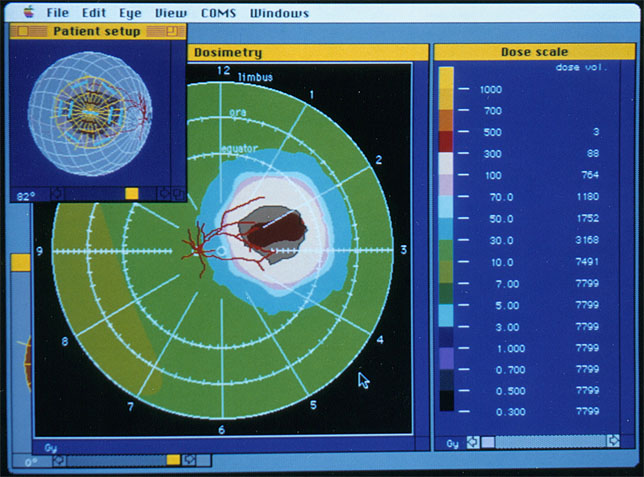Click the Dose scale title bar
Screen dimensions: 644x477
click(x=533, y=52)
